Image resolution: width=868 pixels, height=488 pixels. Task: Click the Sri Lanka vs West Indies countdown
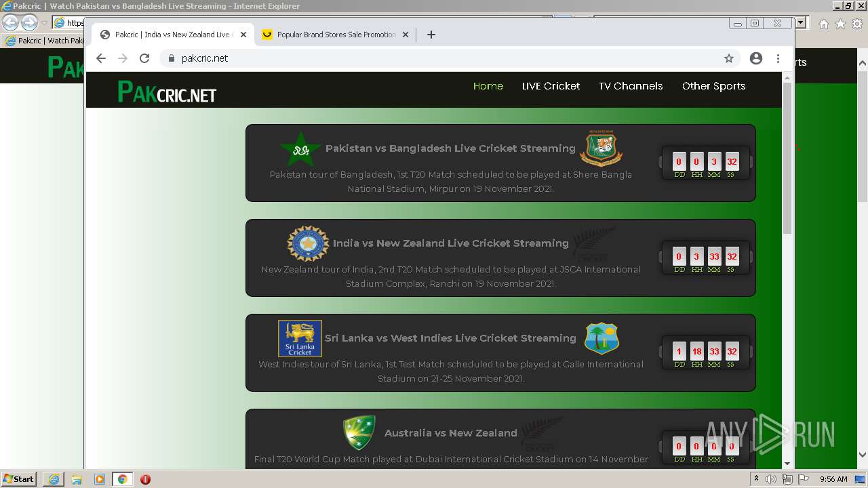(705, 352)
